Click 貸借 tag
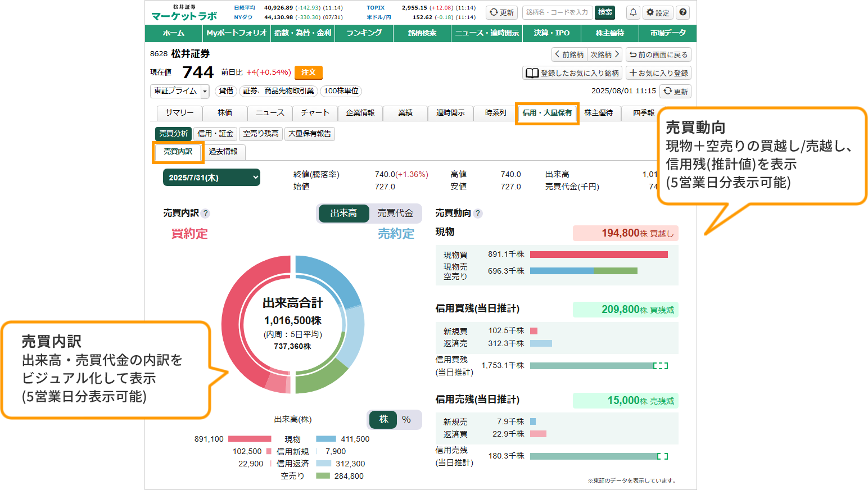This screenshot has width=868, height=490. (x=226, y=91)
